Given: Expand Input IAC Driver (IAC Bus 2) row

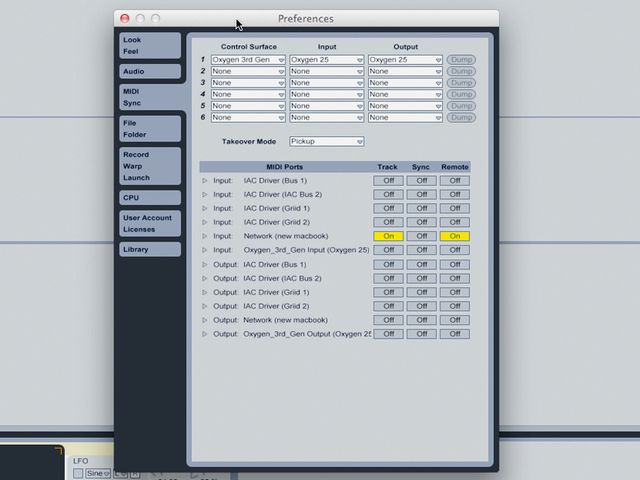Looking at the screenshot, I should click(x=204, y=195).
